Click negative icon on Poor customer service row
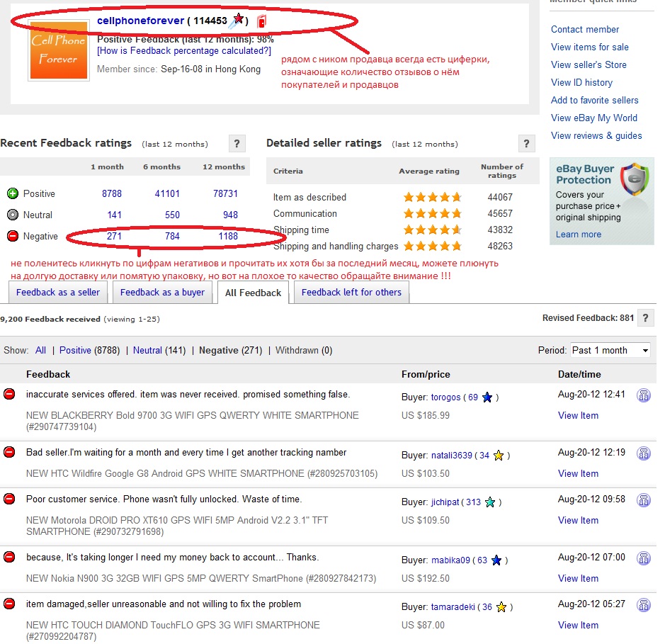Screen dimensions: 665x644 [9, 499]
